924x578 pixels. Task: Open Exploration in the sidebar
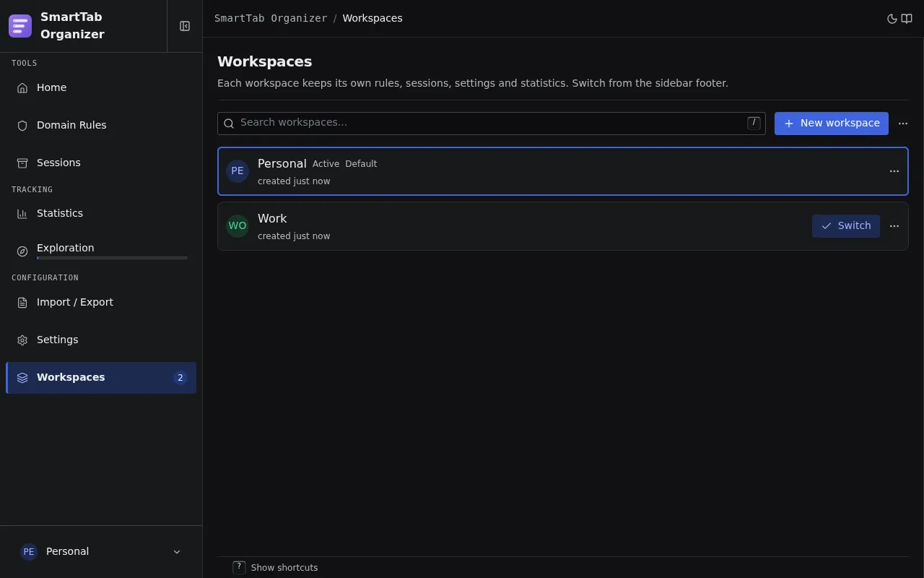(x=101, y=251)
